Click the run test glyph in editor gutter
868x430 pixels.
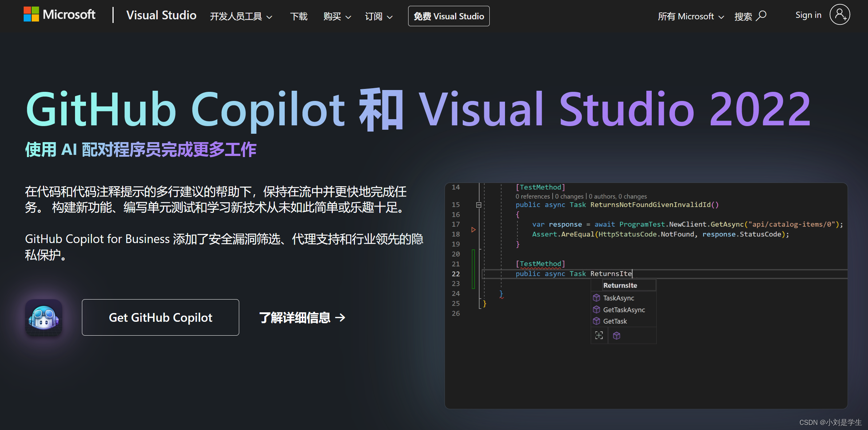click(473, 230)
